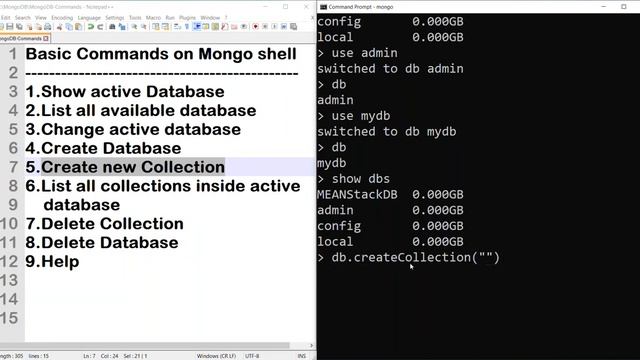Open the Search menu in Notepad++

point(23,18)
